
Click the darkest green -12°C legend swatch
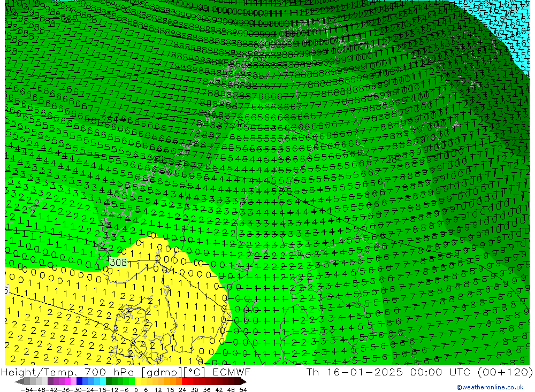[109, 382]
